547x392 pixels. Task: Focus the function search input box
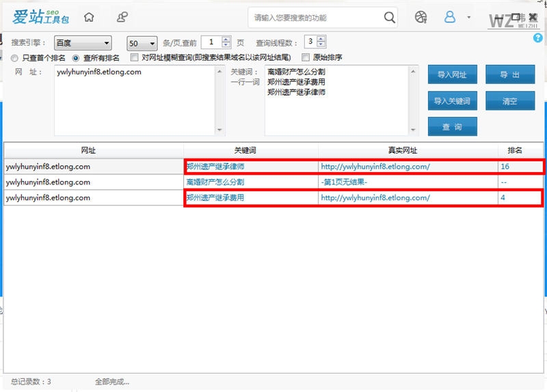point(315,18)
